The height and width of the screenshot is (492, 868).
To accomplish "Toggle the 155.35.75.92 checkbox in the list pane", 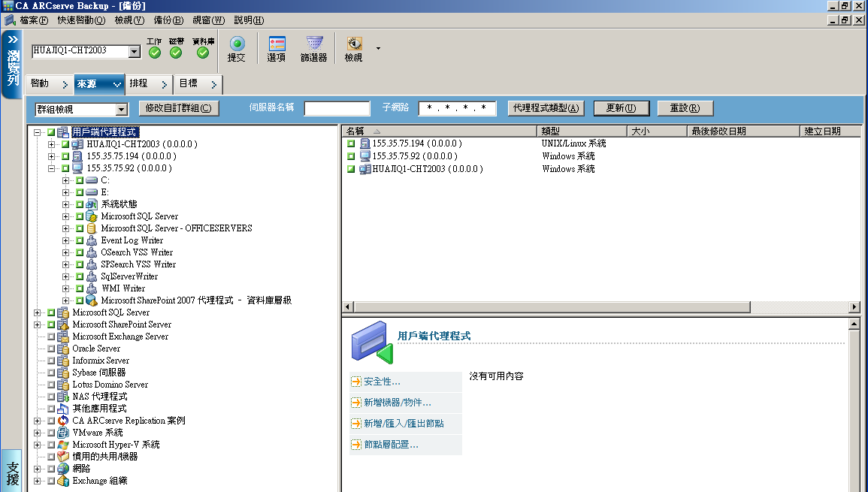I will (350, 156).
